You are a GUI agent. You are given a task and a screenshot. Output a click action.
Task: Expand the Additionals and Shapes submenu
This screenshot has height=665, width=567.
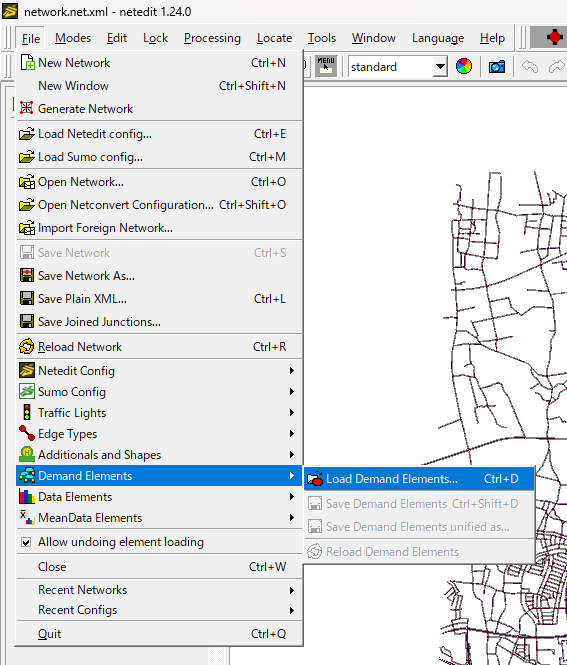[x=159, y=454]
